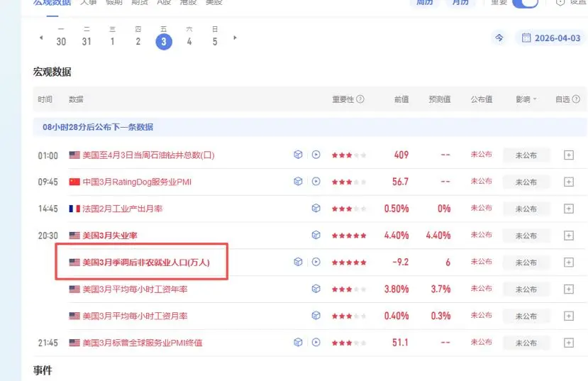Open cube icon for 美国至4月3日当周石油钻井总数

pyautogui.click(x=298, y=155)
